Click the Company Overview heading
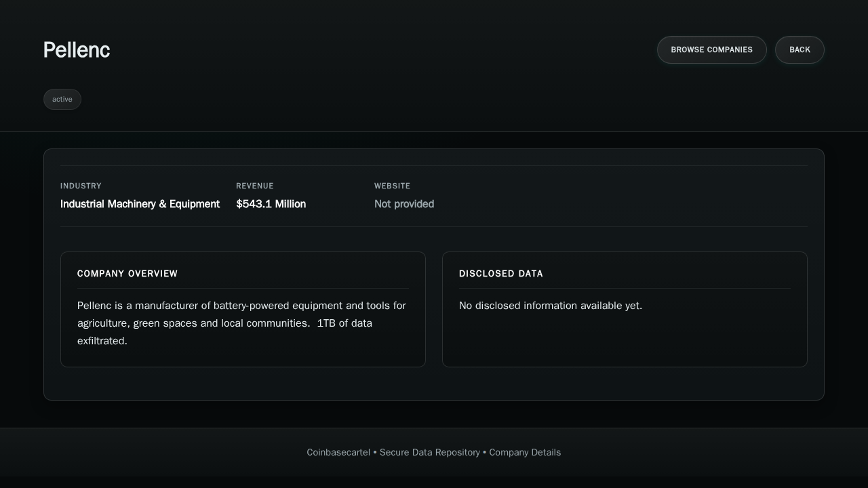The width and height of the screenshot is (868, 488). [127, 274]
